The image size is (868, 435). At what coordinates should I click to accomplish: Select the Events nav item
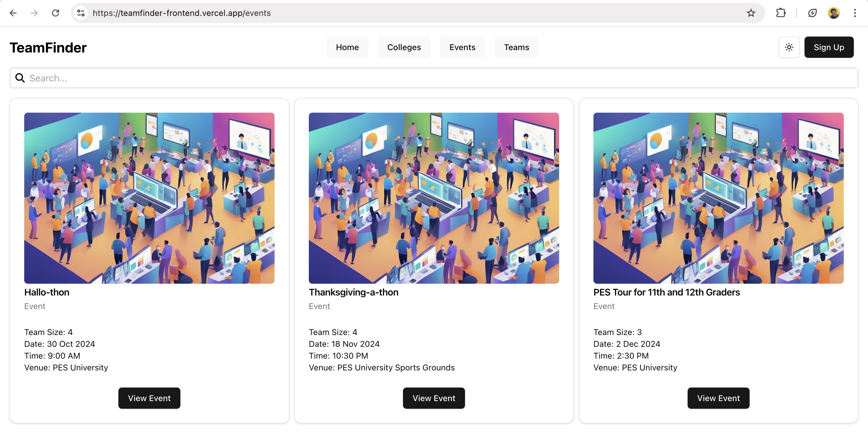(462, 47)
